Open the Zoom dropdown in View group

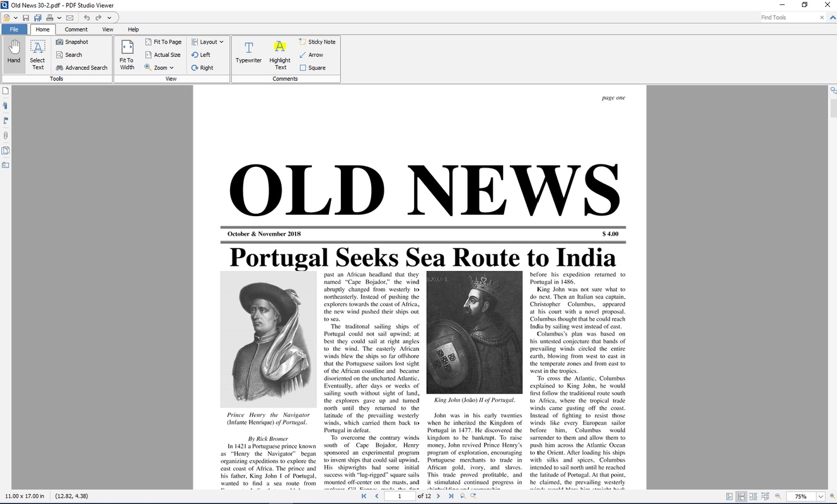pos(159,67)
